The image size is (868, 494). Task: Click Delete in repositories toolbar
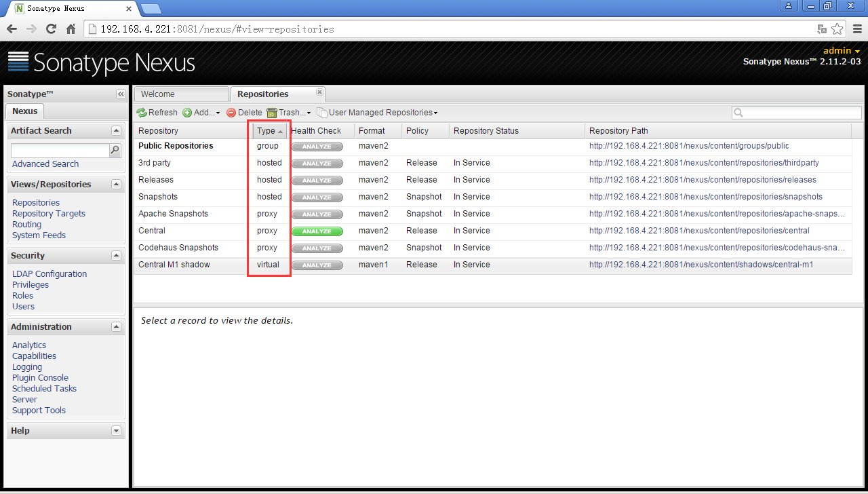click(x=244, y=113)
